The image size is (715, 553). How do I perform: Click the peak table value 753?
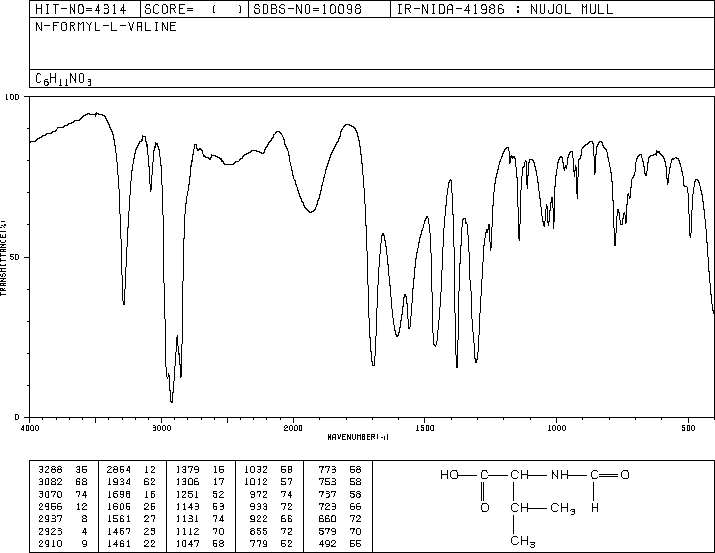point(327,481)
